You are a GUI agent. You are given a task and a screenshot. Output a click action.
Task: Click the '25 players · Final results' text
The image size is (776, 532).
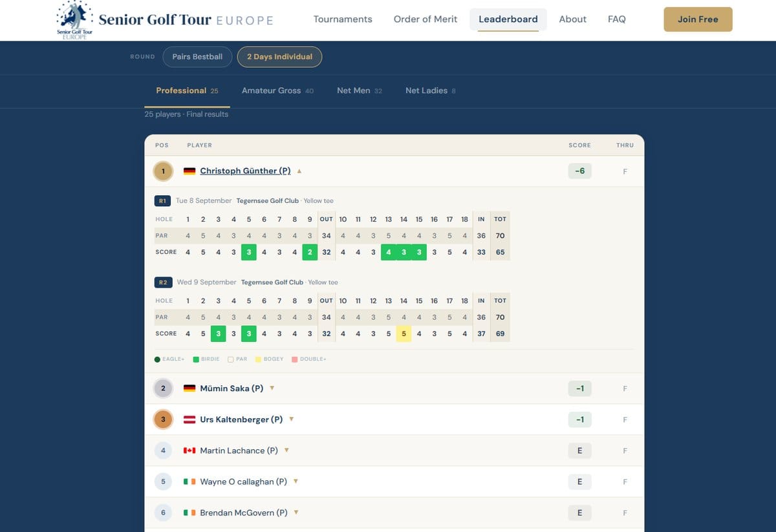point(186,114)
